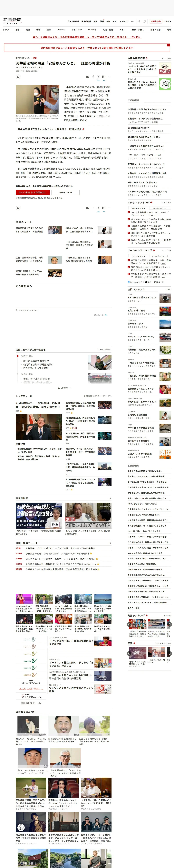Click the Facebook link under social ranking

tap(135, 282)
